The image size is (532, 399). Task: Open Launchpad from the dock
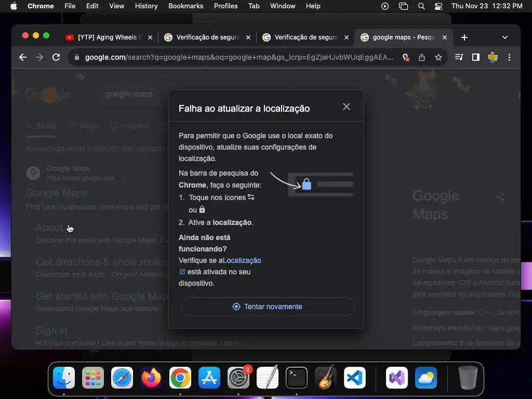click(93, 378)
